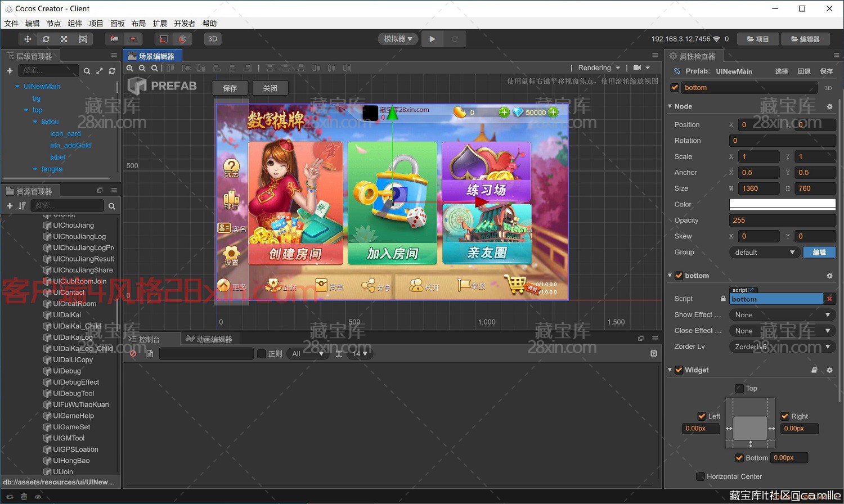Viewport: 844px width, 504px height.
Task: Open the 文件 menu
Action: coord(11,23)
